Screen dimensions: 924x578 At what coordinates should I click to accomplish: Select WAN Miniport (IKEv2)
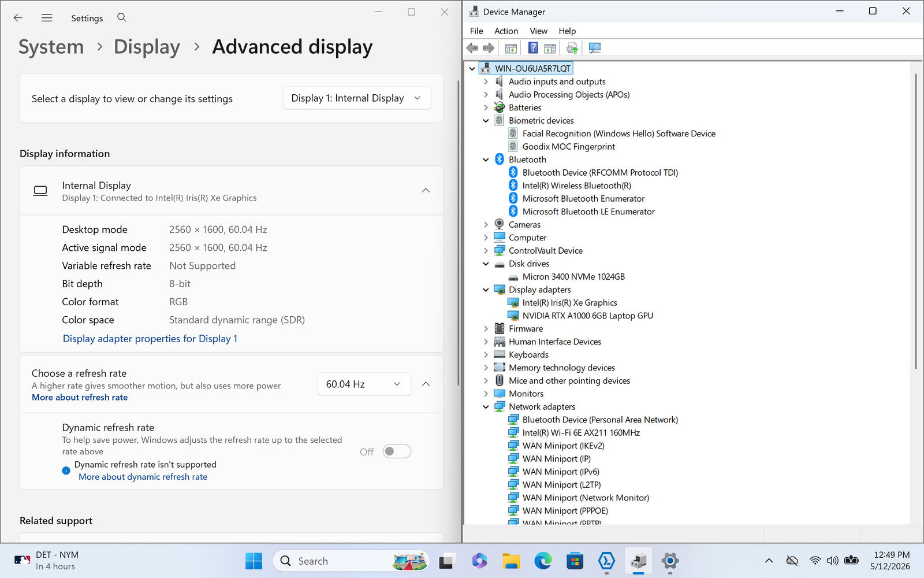click(564, 446)
